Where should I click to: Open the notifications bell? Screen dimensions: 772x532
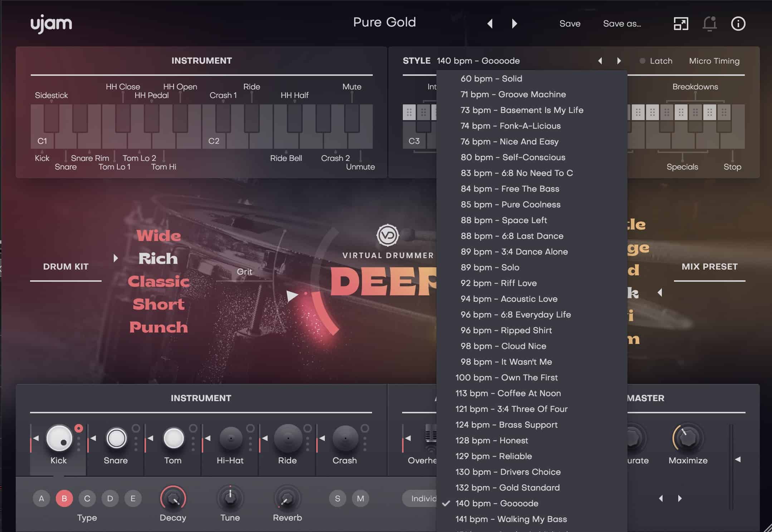(x=709, y=24)
